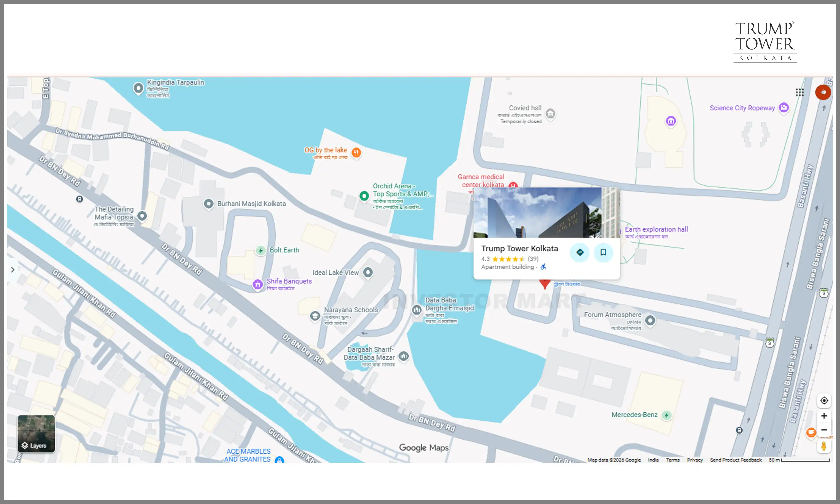Open the Google apps grid menu
This screenshot has height=504, width=840.
[x=800, y=92]
